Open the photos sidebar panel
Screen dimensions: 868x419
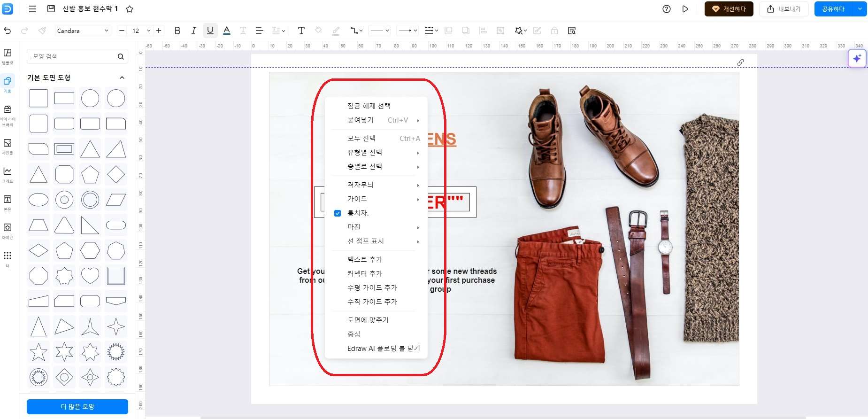click(x=8, y=146)
